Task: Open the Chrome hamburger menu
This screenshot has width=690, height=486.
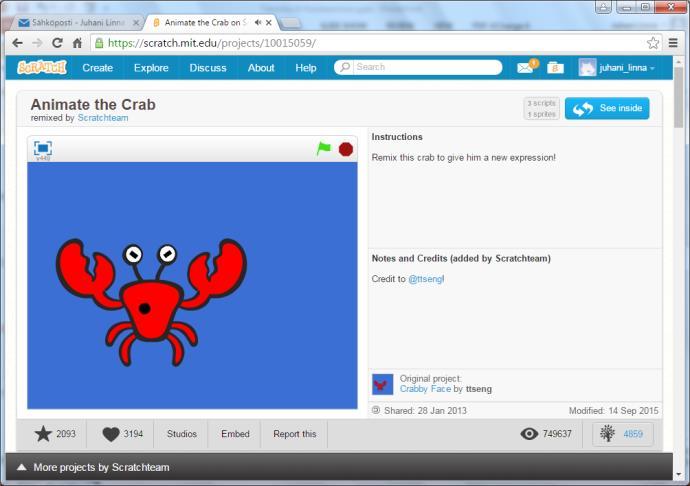Action: click(x=673, y=43)
